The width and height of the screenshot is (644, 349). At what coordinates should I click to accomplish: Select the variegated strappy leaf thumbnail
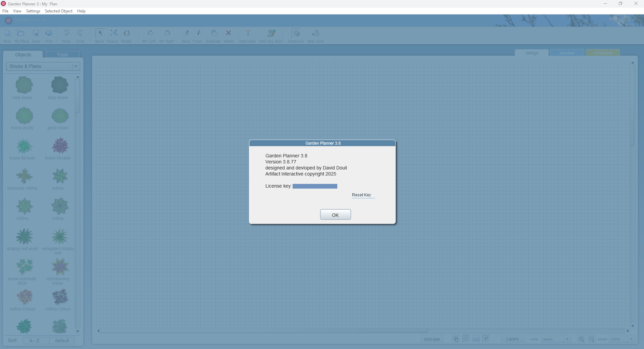(x=60, y=237)
